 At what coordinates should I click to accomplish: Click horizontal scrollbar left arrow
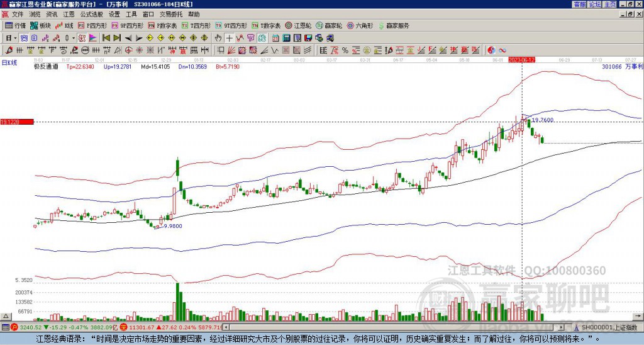pos(225,327)
